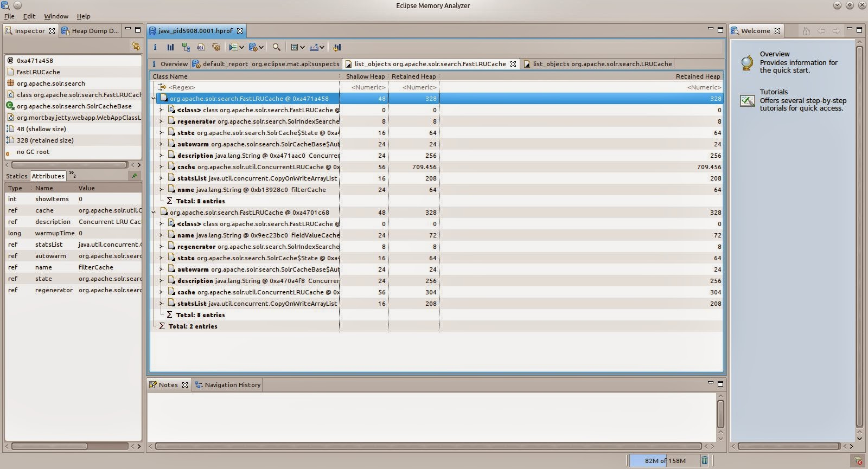Switch to the Heap Dump D... tab

coord(90,31)
